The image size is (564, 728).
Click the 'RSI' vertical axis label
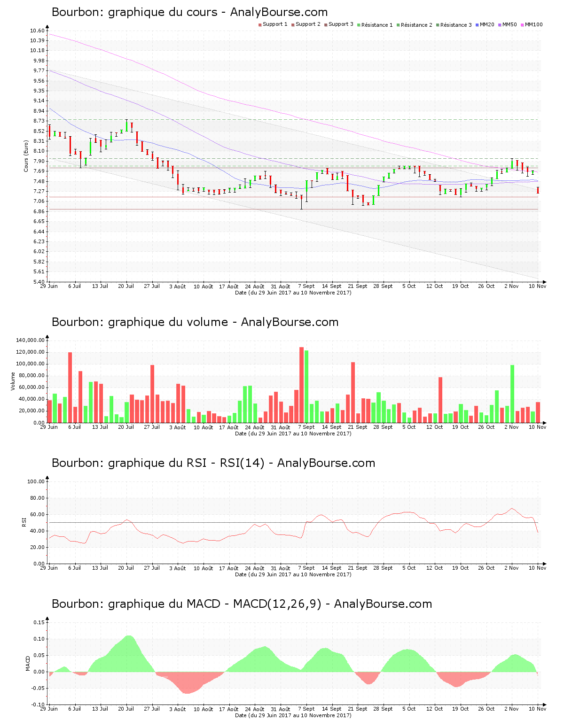coord(23,522)
